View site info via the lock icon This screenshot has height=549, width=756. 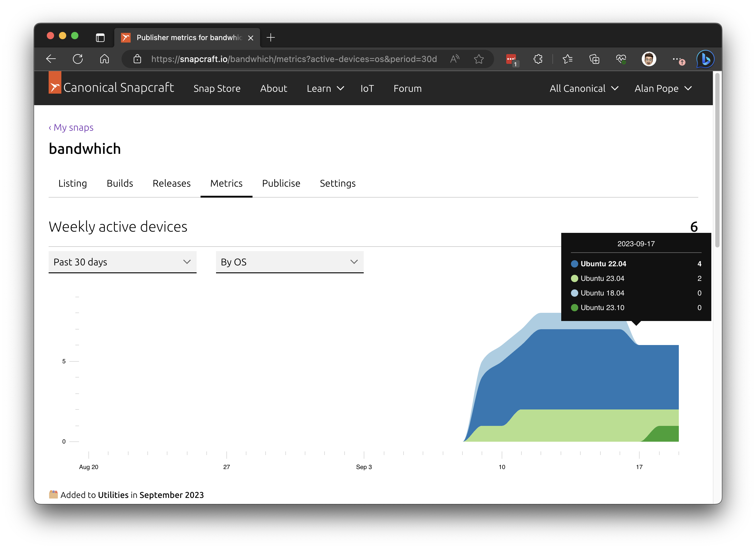point(137,59)
